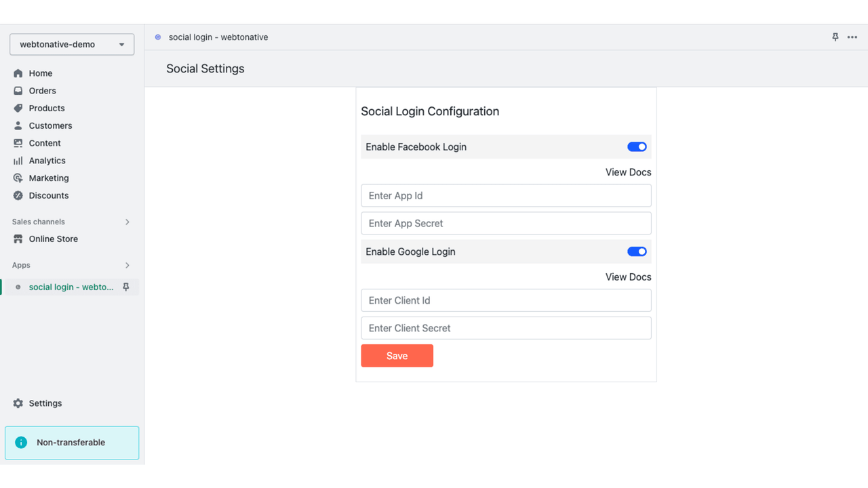Click the Products tag icon
This screenshot has width=868, height=488.
click(18, 108)
